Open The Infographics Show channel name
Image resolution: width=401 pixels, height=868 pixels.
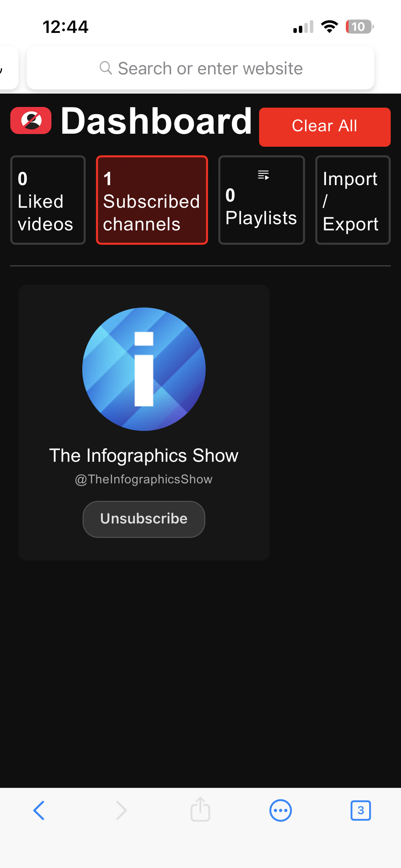pyautogui.click(x=144, y=456)
